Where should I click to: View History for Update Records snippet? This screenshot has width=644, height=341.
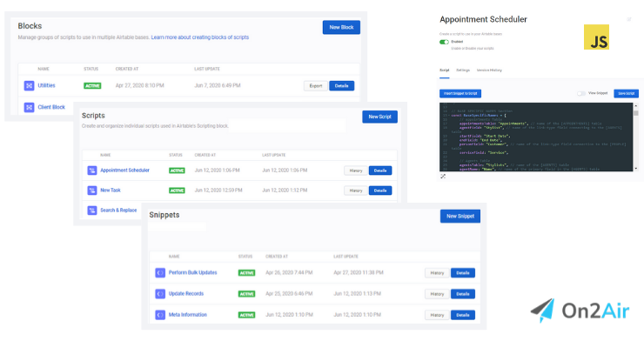point(437,294)
